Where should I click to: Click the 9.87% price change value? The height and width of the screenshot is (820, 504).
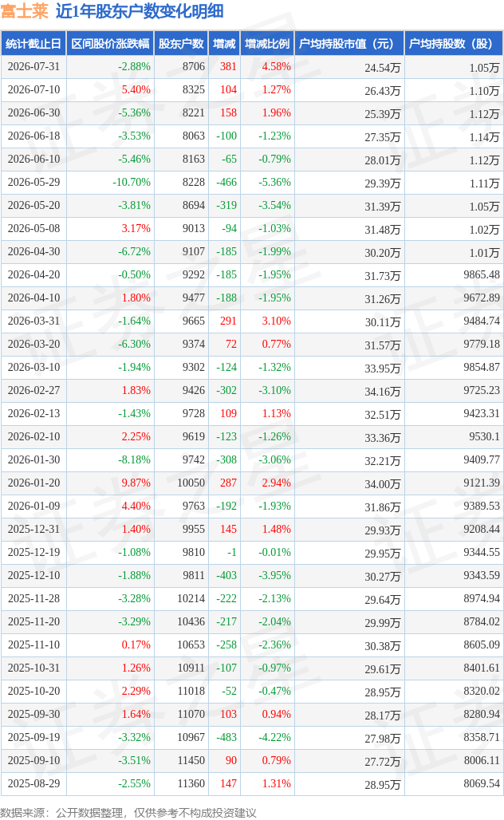pyautogui.click(x=136, y=483)
